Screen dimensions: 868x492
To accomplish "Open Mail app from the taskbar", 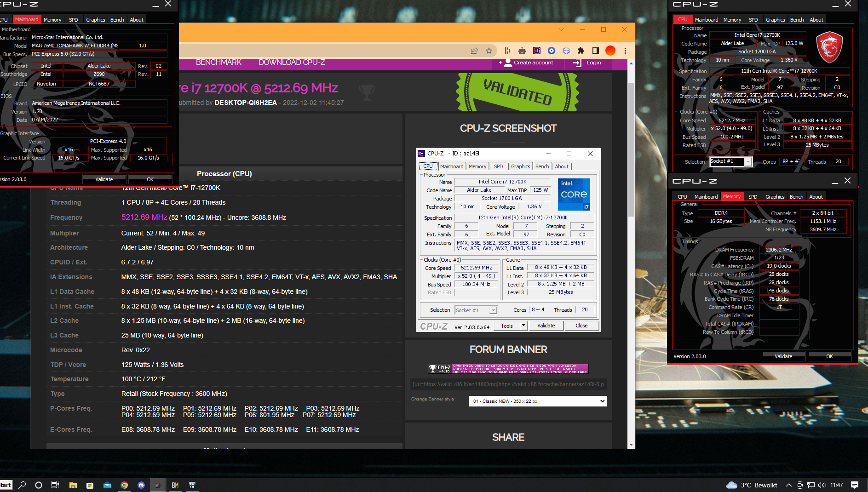I will coord(107,485).
